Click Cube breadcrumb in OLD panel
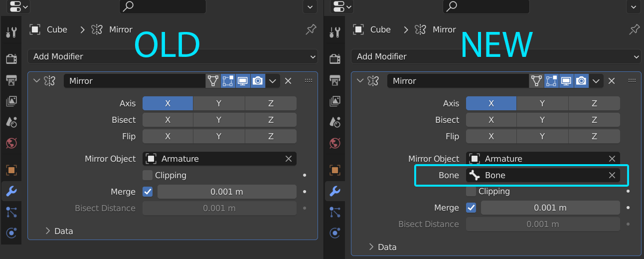This screenshot has height=259, width=644. click(x=57, y=29)
